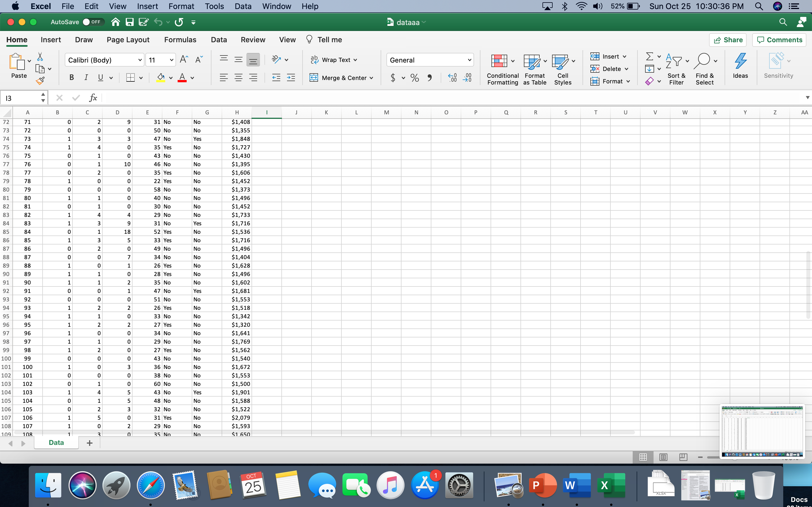Switch to the Formulas ribbon tab
812x507 pixels.
[180, 39]
